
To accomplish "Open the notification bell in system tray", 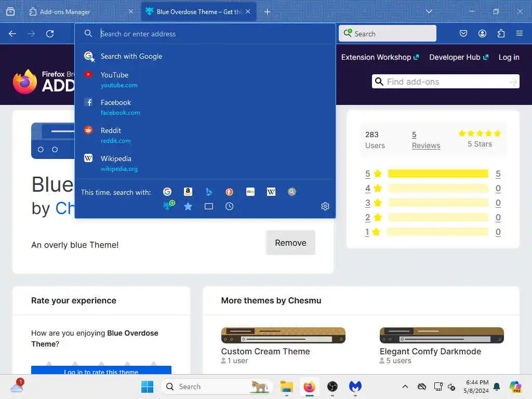I will (497, 387).
